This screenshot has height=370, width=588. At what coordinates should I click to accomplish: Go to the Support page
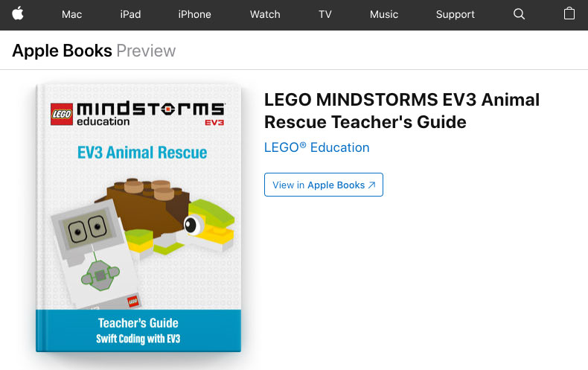[x=456, y=14]
